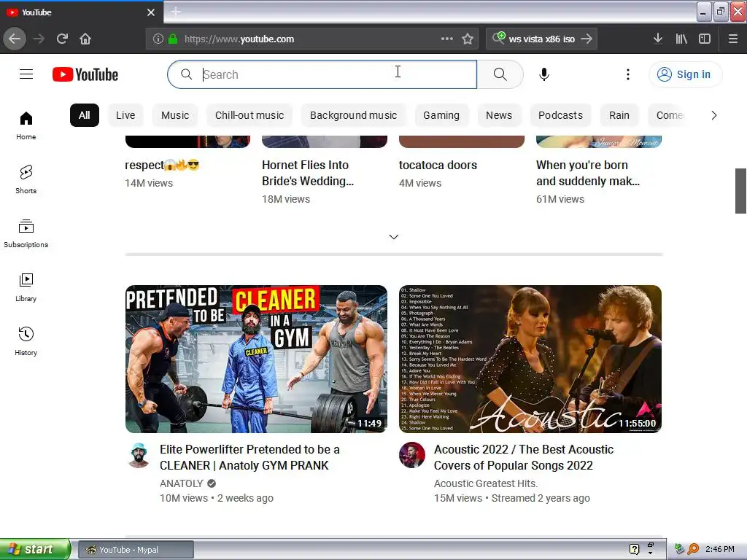Open 'Hornet Flies Into Bride's Wedding' short
The height and width of the screenshot is (560, 747).
click(307, 173)
